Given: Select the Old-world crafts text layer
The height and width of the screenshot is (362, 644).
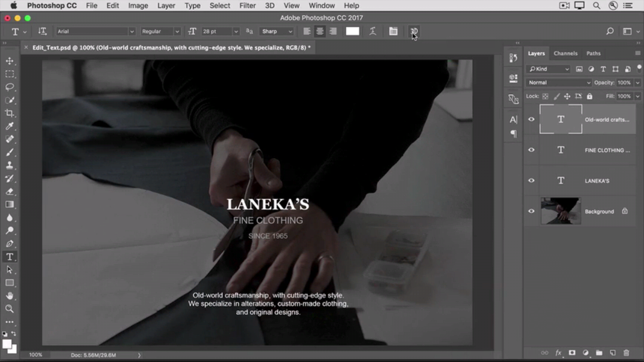Looking at the screenshot, I should tap(606, 120).
